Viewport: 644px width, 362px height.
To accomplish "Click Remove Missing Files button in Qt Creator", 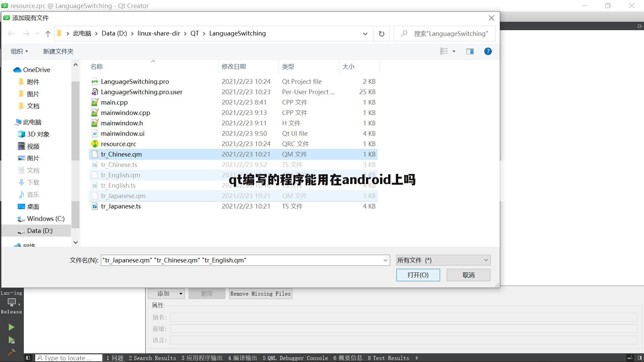I will click(261, 294).
